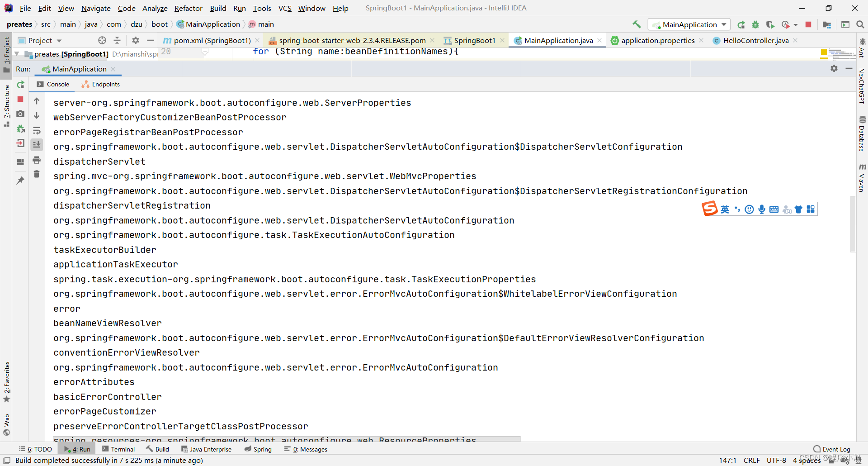Jump down the stack trace with down arrow

(x=37, y=115)
